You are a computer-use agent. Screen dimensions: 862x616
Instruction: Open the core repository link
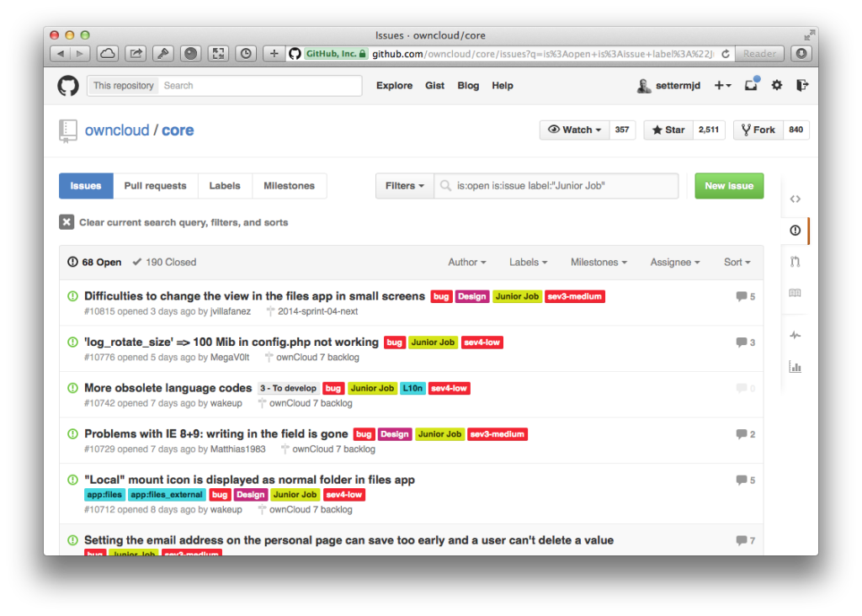pos(178,130)
